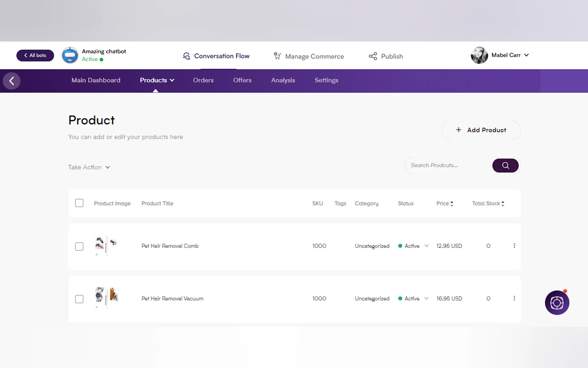Open the Mabel Carr account menu
588x368 pixels.
click(x=510, y=55)
